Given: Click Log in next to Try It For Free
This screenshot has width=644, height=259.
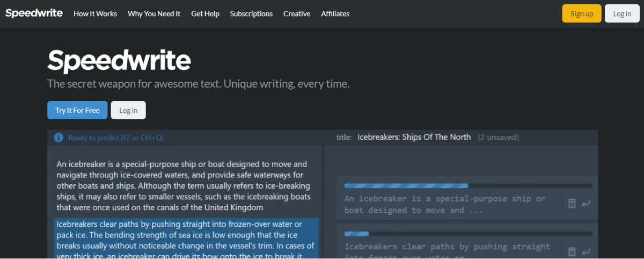Looking at the screenshot, I should [x=128, y=110].
